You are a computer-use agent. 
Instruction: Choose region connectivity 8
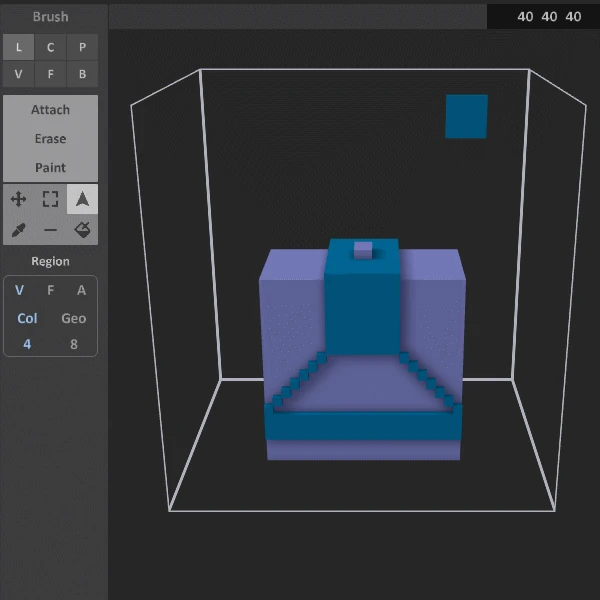point(74,344)
